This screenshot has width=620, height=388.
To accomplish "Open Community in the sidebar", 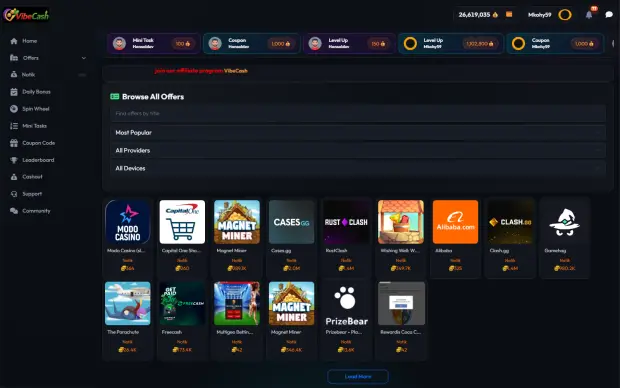I will [36, 211].
